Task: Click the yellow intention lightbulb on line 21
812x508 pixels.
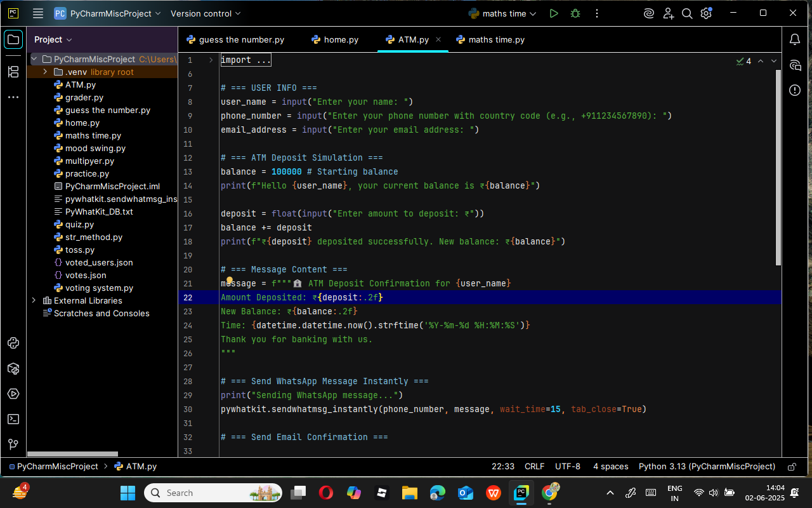Action: (x=230, y=281)
